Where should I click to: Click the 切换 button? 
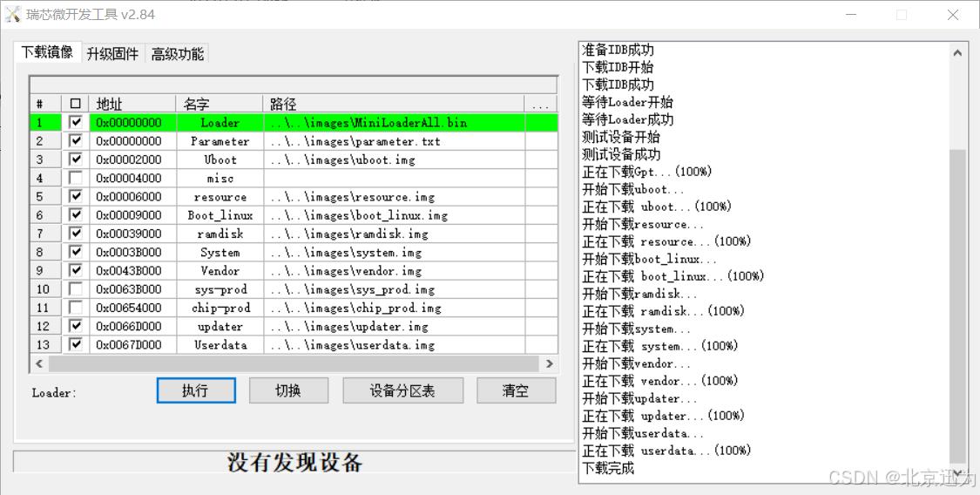pyautogui.click(x=288, y=390)
